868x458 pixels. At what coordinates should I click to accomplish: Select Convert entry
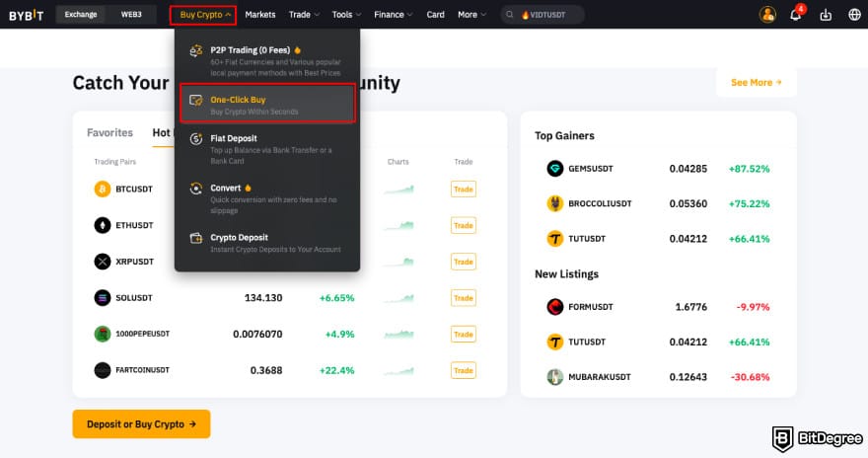267,198
